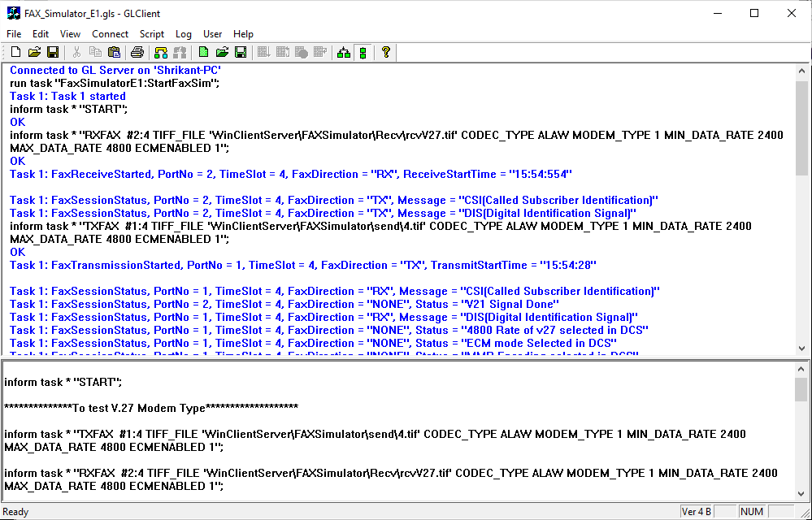
Task: Click the "4800 Rate of v27 selected in DCS" line
Action: pyautogui.click(x=329, y=330)
